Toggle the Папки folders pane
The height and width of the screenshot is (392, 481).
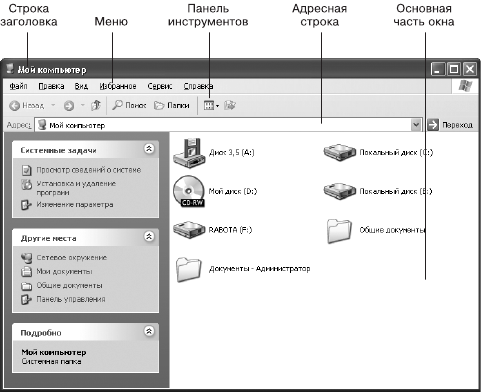coord(172,105)
